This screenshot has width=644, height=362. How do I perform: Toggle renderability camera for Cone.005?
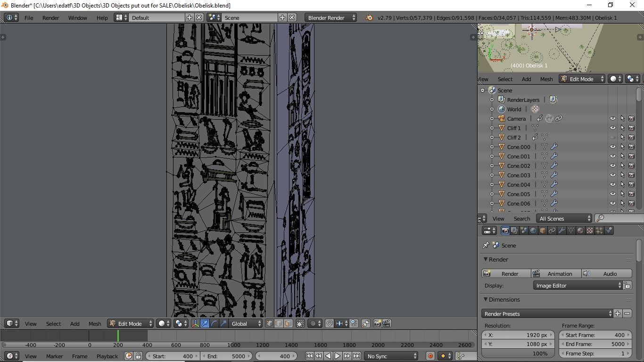click(x=632, y=194)
